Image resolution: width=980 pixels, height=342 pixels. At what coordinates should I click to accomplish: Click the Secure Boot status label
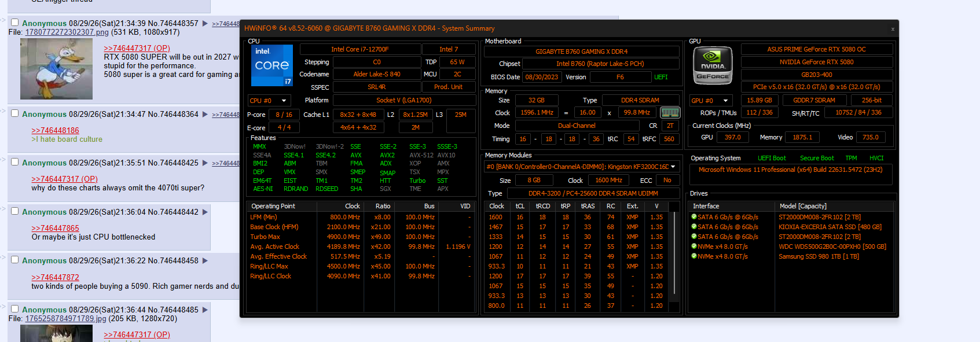(817, 159)
